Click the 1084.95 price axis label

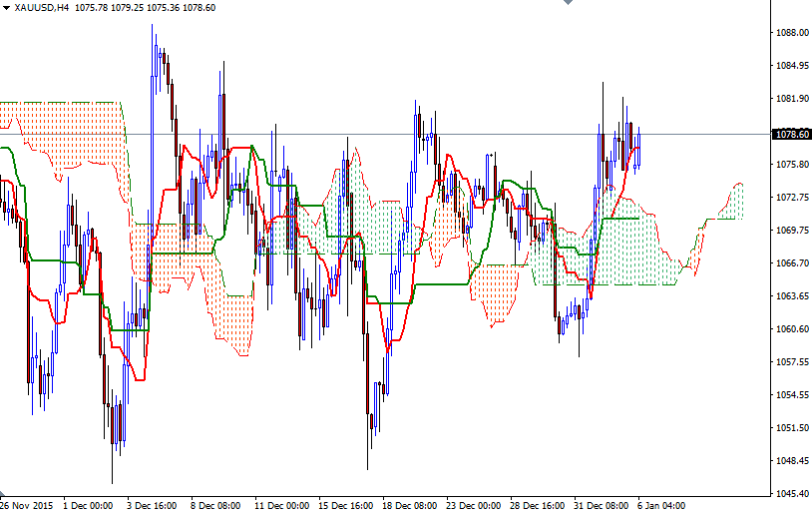(792, 66)
